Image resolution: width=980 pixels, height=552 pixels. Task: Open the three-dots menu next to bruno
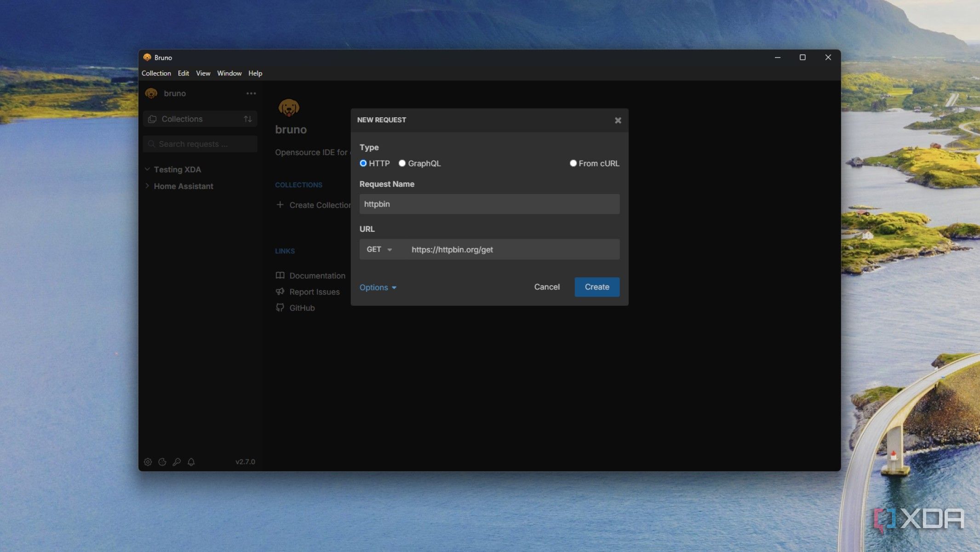point(251,93)
